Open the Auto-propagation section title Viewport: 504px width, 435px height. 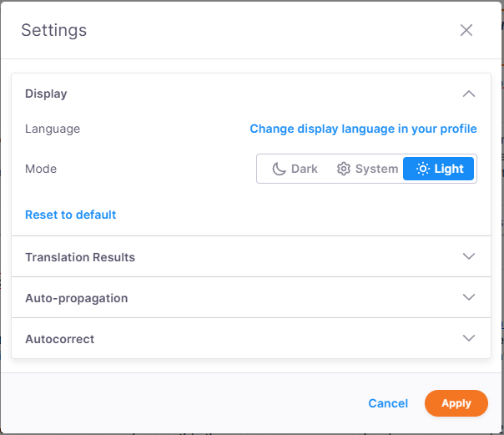[77, 298]
